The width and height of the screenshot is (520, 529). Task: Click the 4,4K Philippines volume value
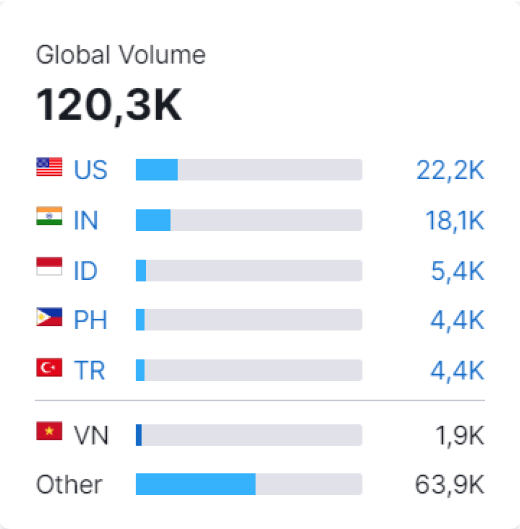click(457, 320)
